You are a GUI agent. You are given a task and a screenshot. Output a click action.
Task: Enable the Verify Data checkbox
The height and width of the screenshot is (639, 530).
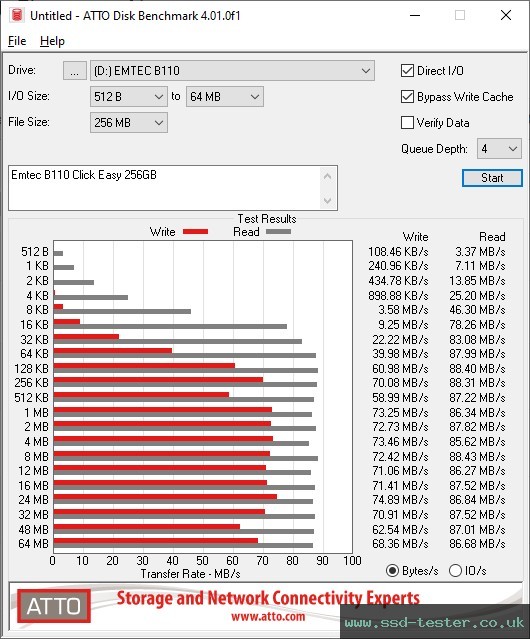coord(407,123)
